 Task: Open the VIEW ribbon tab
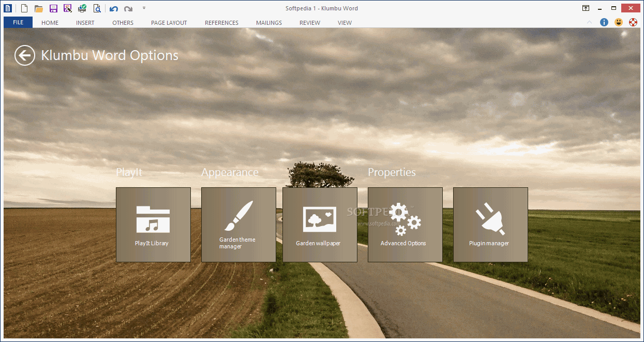[345, 23]
